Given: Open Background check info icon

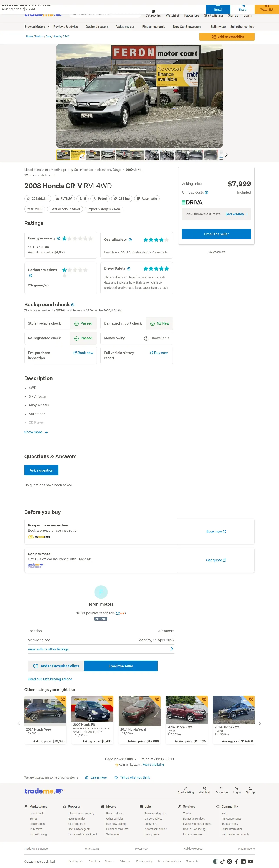Looking at the screenshot, I should pyautogui.click(x=73, y=305).
